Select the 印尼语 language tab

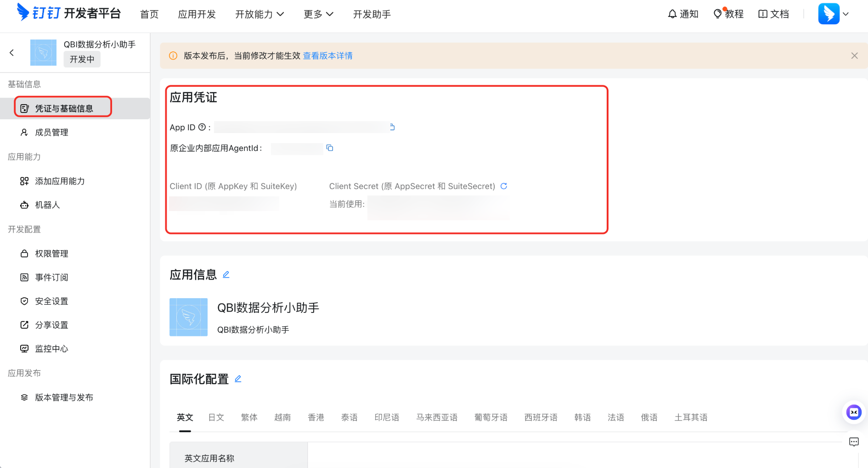click(x=387, y=418)
